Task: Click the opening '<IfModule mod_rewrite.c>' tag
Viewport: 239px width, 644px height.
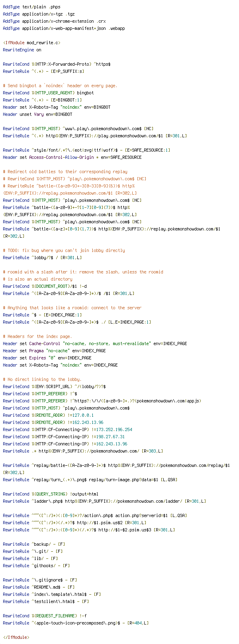Action: pyautogui.click(x=32, y=43)
